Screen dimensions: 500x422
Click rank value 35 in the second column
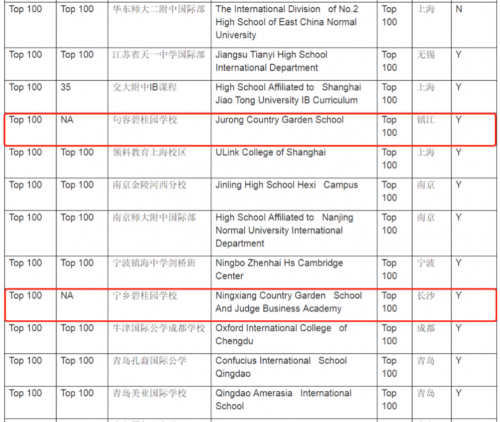[x=66, y=87]
